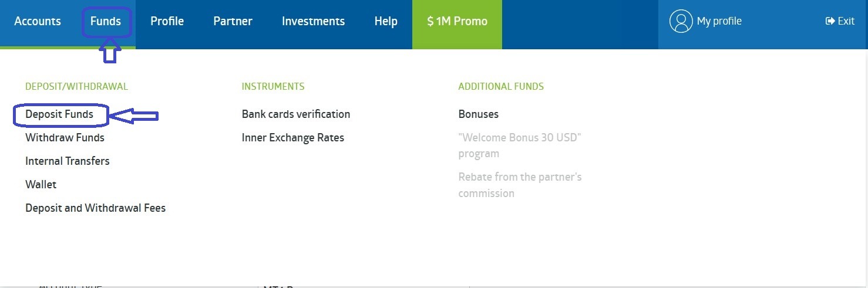Open the Funds menu
This screenshot has width=868, height=288.
coord(106,21)
